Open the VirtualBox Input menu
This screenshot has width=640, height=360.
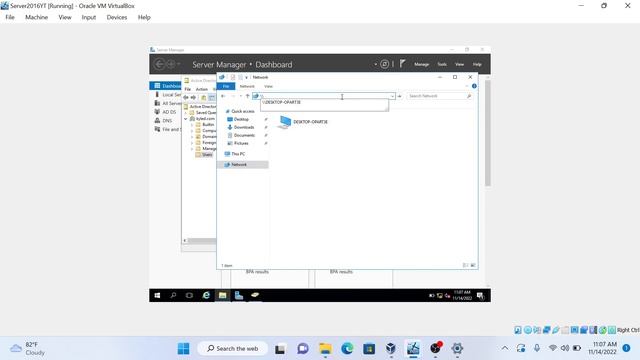click(x=89, y=17)
